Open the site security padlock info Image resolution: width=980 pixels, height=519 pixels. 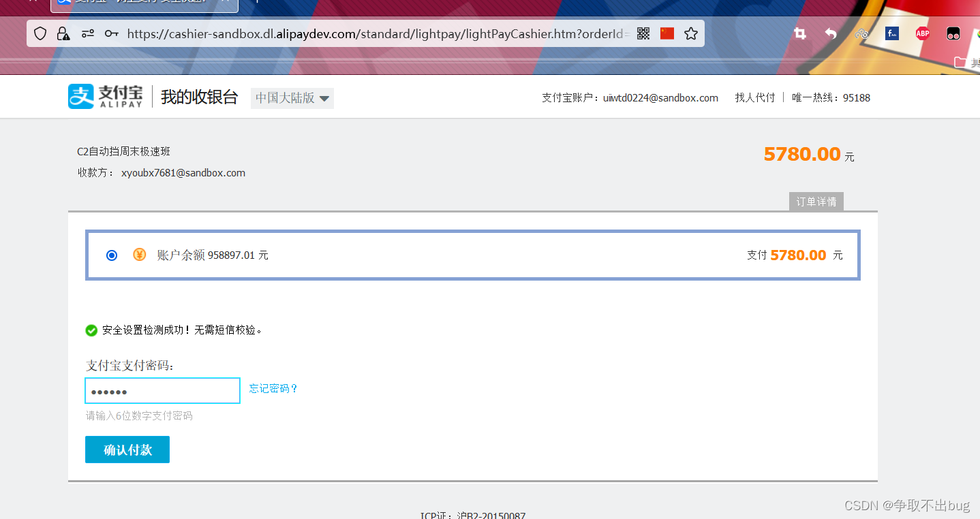click(x=63, y=33)
